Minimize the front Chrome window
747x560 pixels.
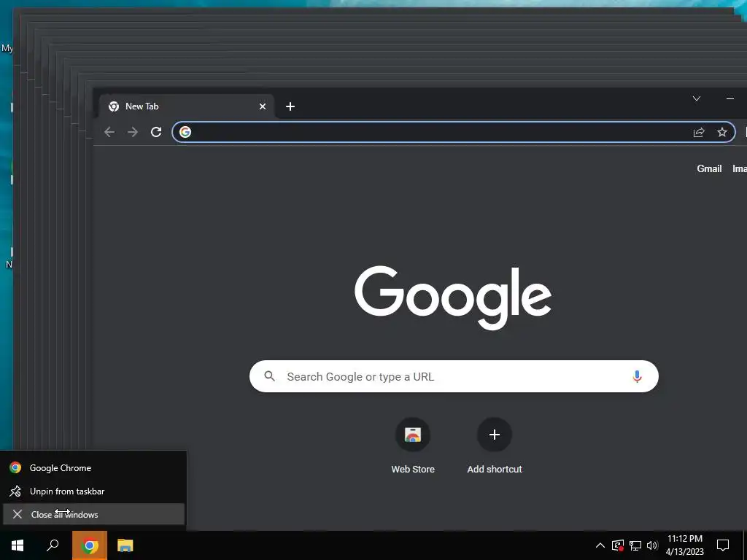[729, 98]
